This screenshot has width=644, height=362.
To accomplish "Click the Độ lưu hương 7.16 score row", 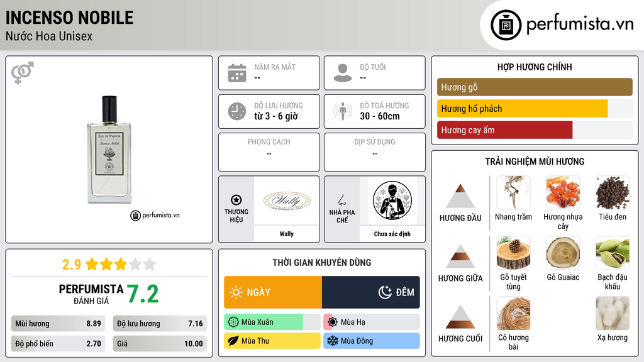I will pyautogui.click(x=160, y=324).
